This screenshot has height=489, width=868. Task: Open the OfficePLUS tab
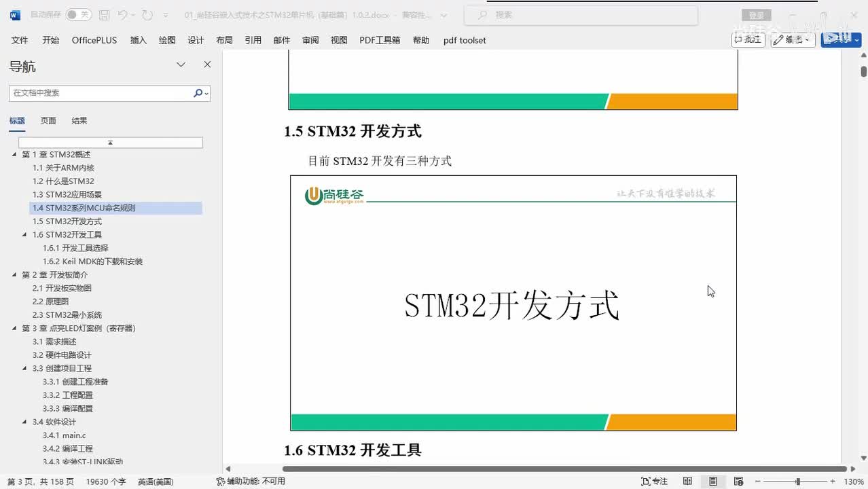94,40
